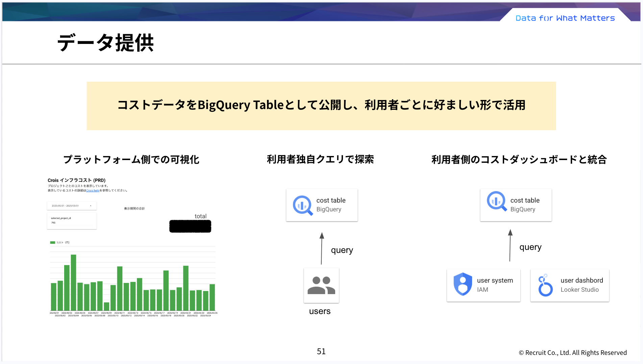
Task: Open the Crois help link
Action: (93, 190)
